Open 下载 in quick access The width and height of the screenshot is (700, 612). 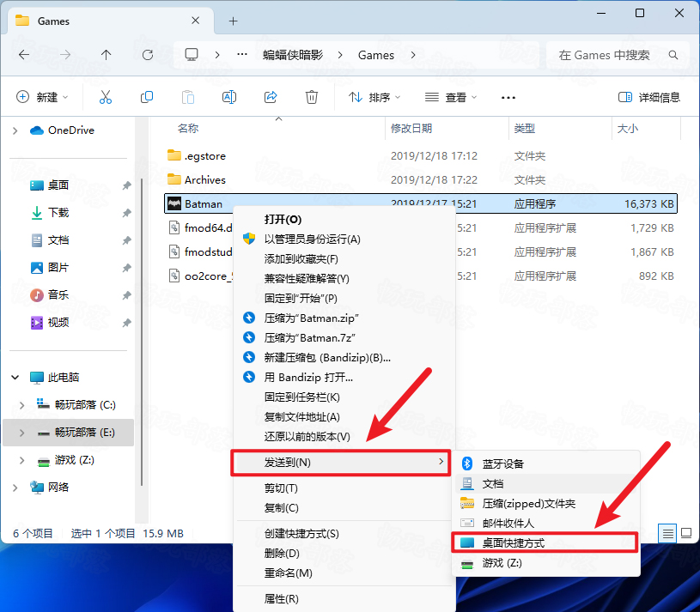[58, 213]
